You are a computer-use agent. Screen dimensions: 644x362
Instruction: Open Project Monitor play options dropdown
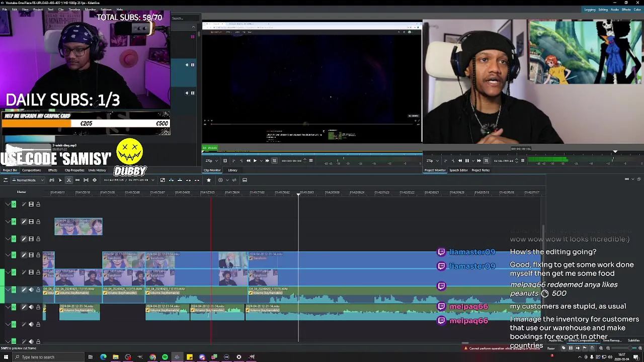pos(473,160)
